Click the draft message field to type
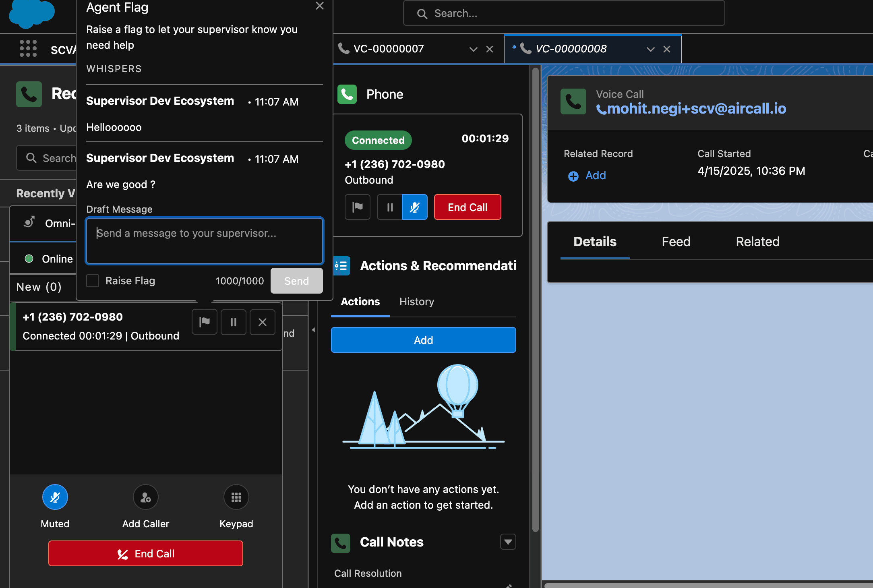The image size is (873, 588). (x=204, y=241)
